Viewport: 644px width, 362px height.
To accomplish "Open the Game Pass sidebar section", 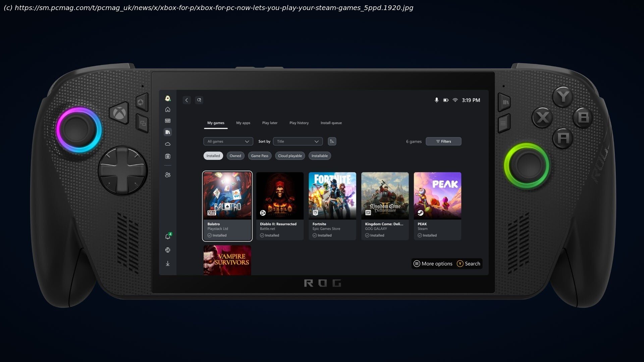I will pos(168,121).
